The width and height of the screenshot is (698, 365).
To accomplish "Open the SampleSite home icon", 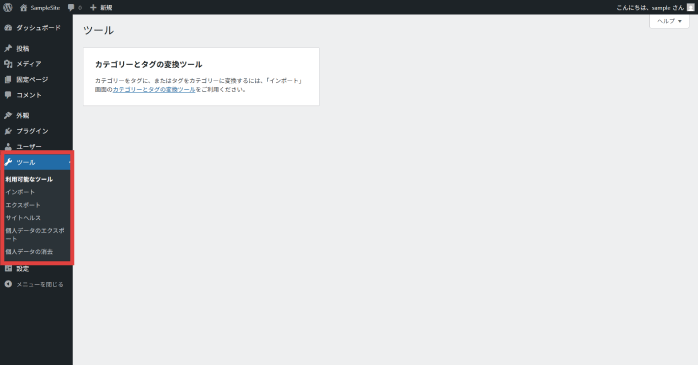I will [24, 8].
